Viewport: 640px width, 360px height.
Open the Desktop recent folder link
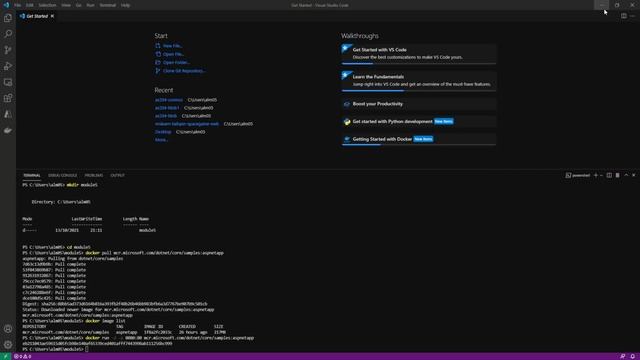[163, 132]
